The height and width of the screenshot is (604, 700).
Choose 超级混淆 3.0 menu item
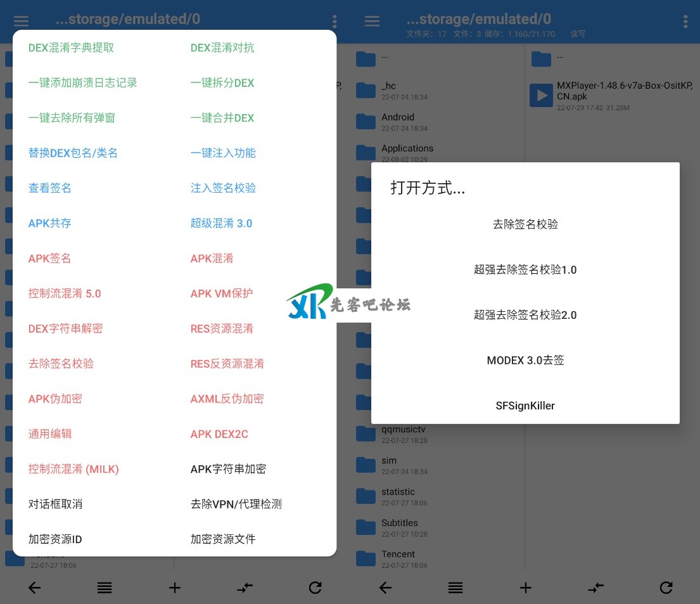[x=221, y=223]
